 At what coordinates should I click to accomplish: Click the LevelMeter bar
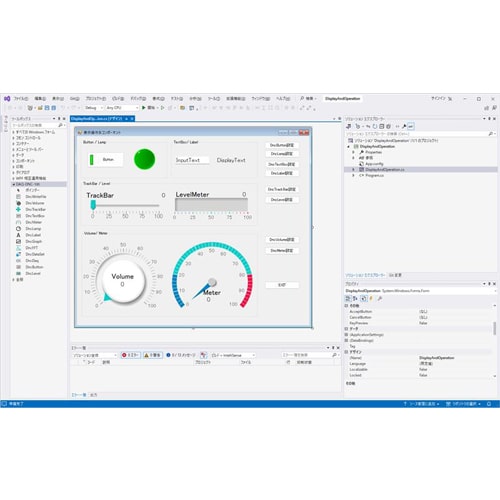tap(211, 204)
